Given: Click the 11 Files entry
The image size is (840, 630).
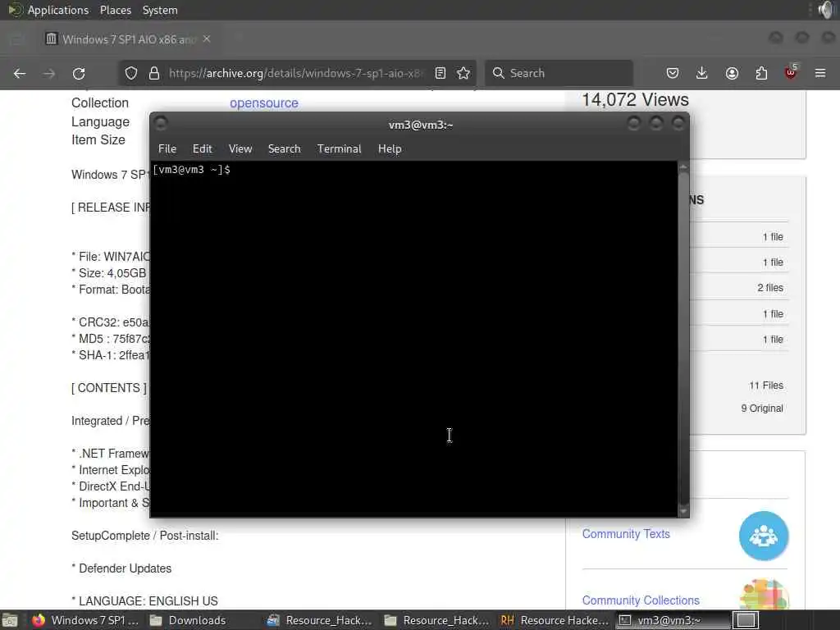Looking at the screenshot, I should [x=766, y=386].
